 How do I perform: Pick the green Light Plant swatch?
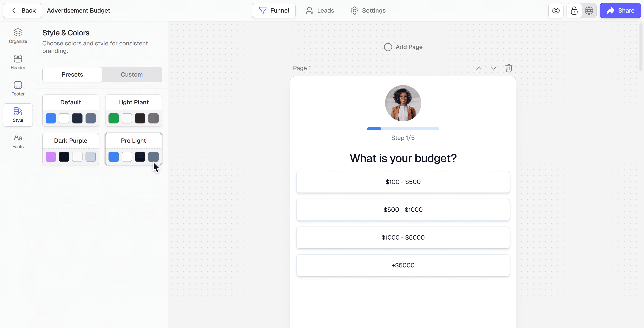tap(114, 118)
